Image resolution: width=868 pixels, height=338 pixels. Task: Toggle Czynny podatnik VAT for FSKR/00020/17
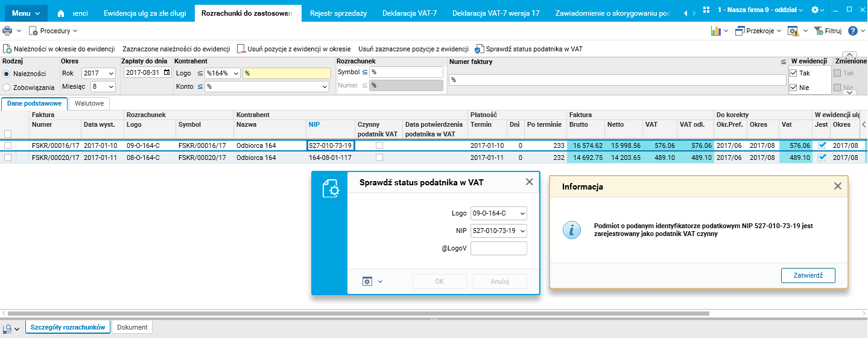pyautogui.click(x=379, y=158)
